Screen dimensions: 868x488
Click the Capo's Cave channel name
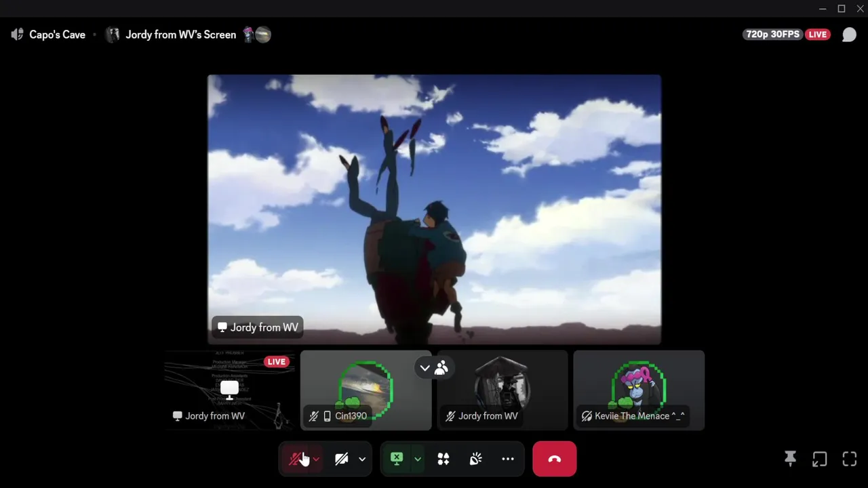coord(58,35)
